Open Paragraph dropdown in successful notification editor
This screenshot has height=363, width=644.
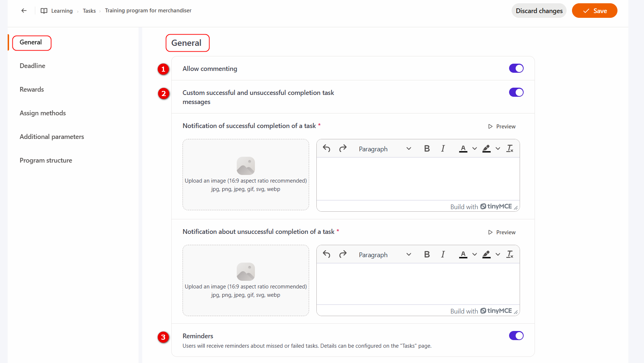[x=384, y=149]
